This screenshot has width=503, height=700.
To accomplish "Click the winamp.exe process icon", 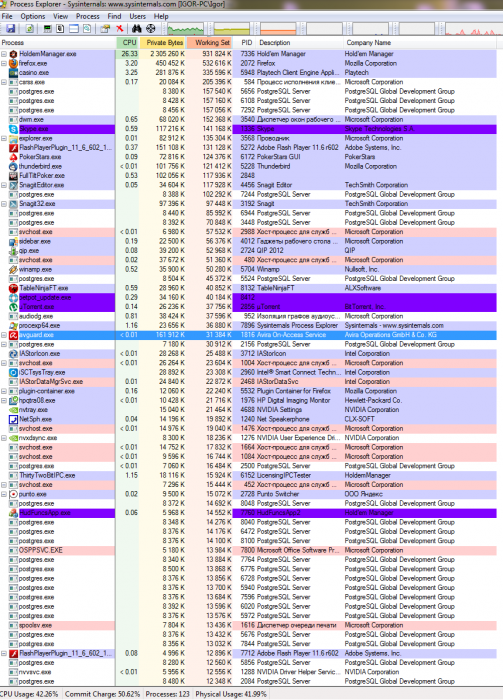I will (x=13, y=270).
